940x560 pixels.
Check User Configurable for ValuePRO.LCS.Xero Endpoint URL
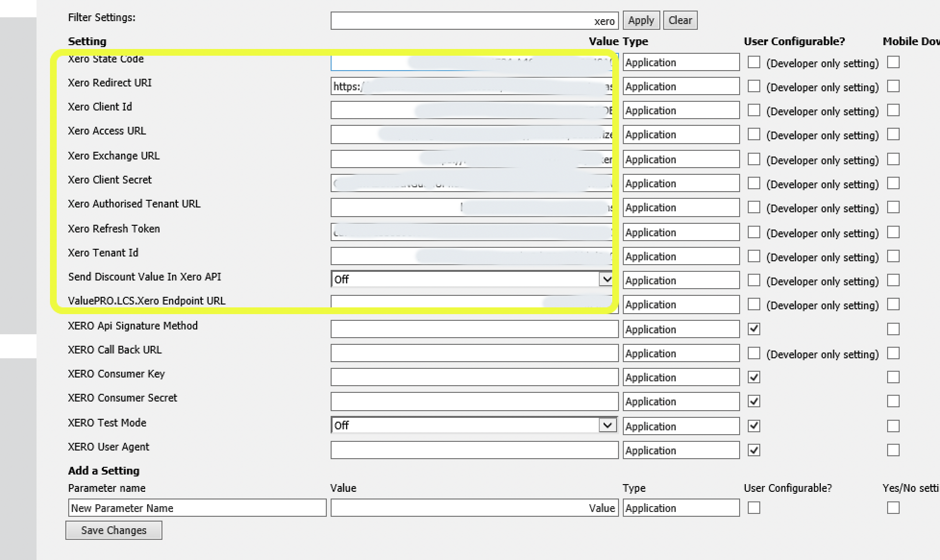[x=754, y=304]
